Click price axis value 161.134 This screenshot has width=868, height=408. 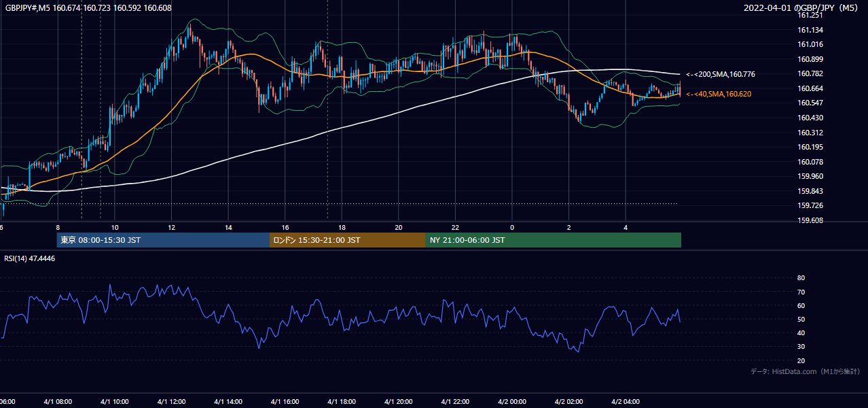[x=810, y=30]
